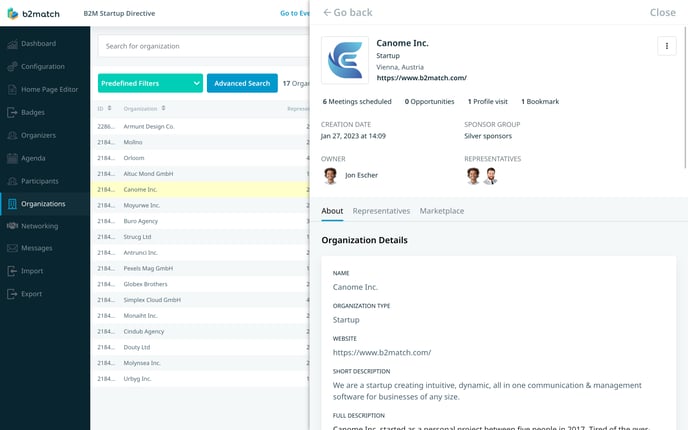Select the highlighted Canome Inc. row
This screenshot has width=688, height=430.
(200, 190)
